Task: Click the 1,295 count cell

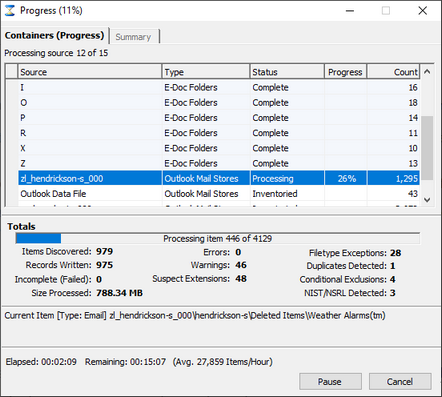Action: point(393,178)
